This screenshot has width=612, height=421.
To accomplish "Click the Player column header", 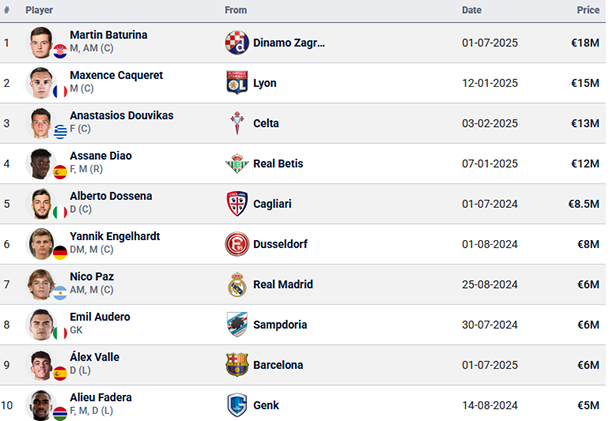I will 39,10.
